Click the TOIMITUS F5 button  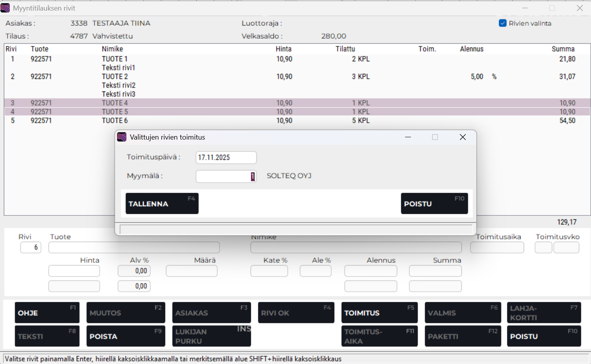(379, 313)
